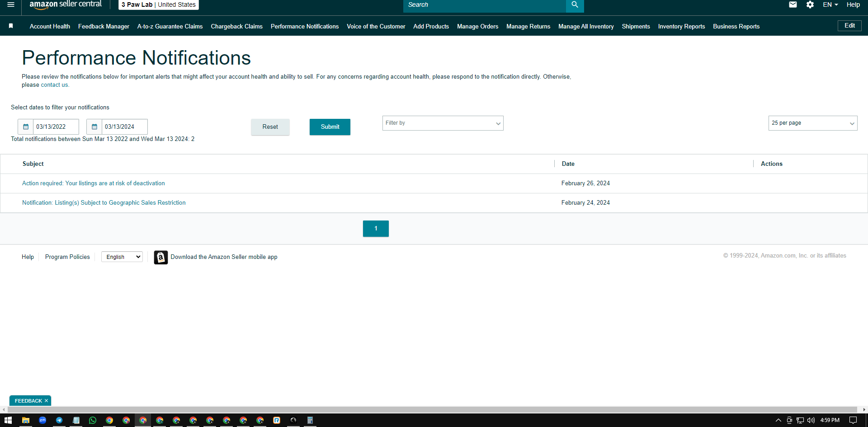Open A-to-z Guarantee Claims
Screen dimensions: 868x427
[170, 27]
